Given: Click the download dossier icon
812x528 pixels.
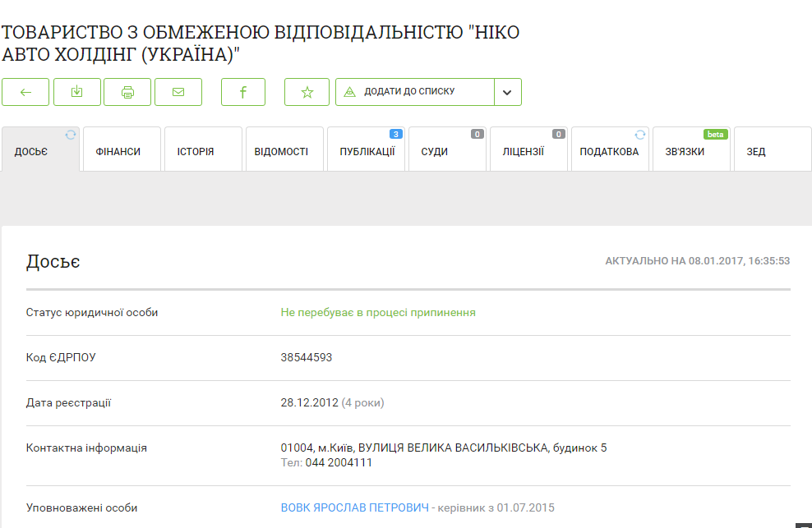Looking at the screenshot, I should click(76, 92).
